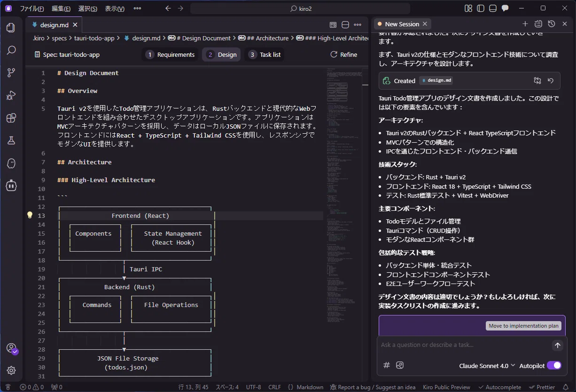Image resolution: width=576 pixels, height=392 pixels.
Task: Select the New Session chat tab
Action: click(x=403, y=24)
